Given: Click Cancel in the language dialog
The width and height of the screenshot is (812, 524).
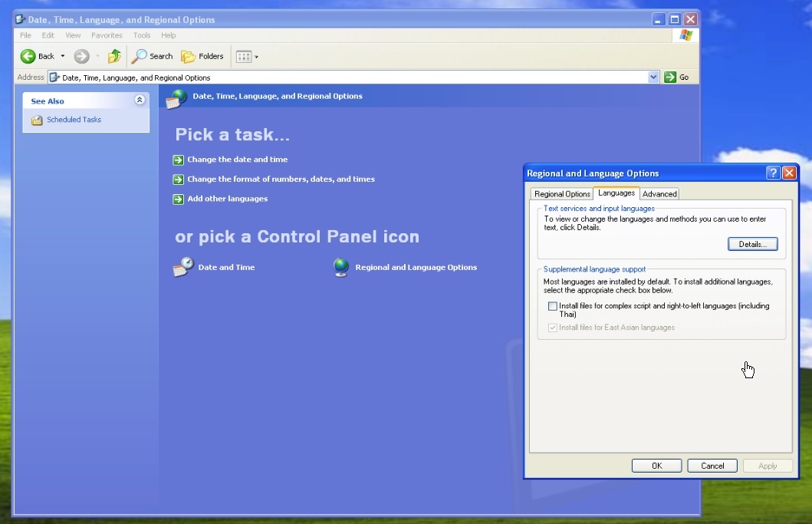Looking at the screenshot, I should 712,466.
